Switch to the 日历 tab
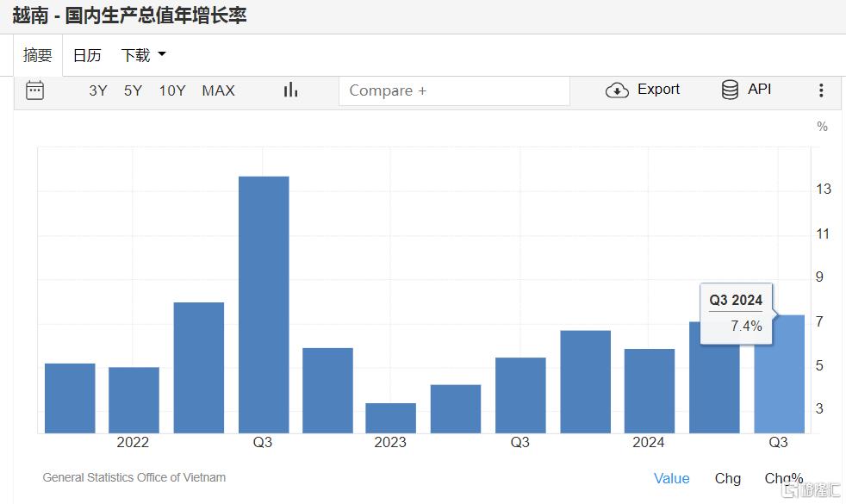Screen dimensions: 846x504 (x=87, y=55)
